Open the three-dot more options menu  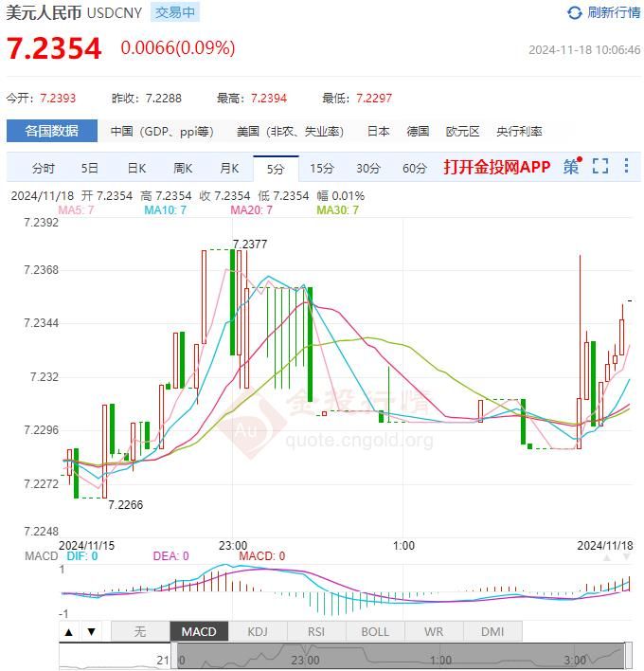[626, 166]
